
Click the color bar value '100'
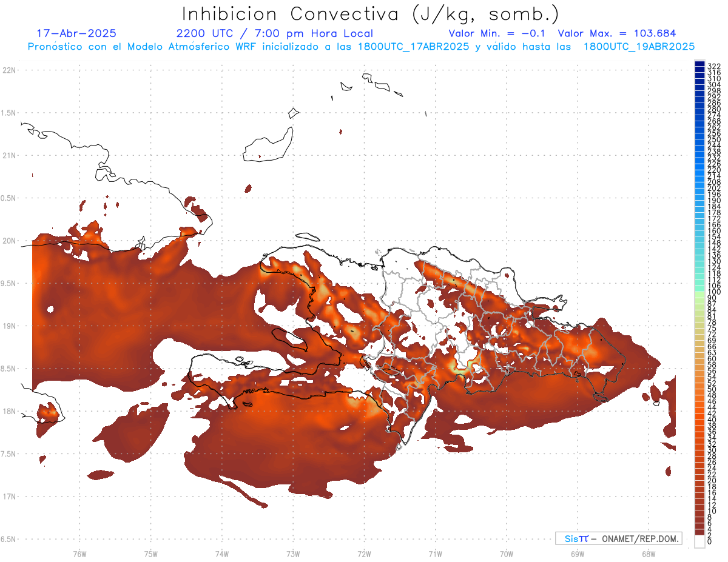pos(713,292)
